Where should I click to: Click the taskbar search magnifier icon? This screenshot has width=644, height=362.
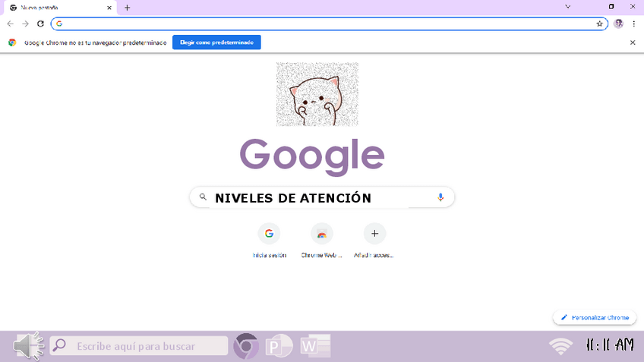(x=59, y=345)
